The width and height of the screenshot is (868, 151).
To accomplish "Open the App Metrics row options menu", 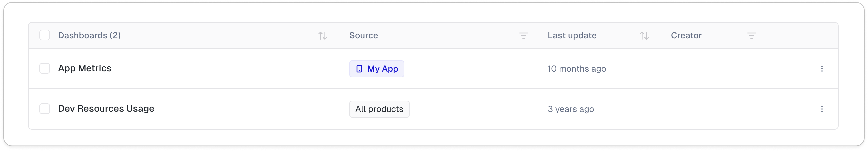I will point(822,69).
